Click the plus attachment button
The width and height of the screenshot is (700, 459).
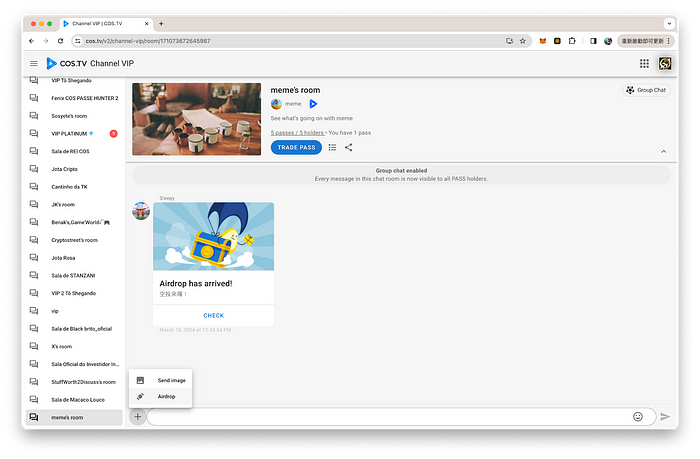[138, 417]
